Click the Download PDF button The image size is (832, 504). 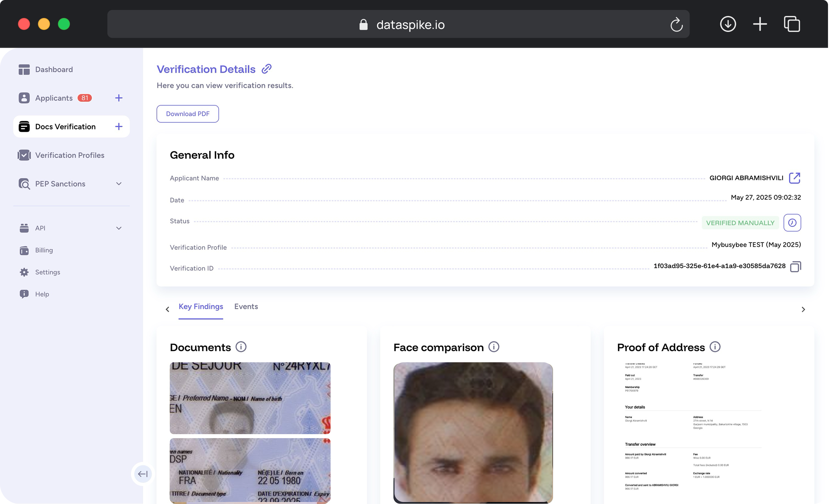pyautogui.click(x=187, y=114)
